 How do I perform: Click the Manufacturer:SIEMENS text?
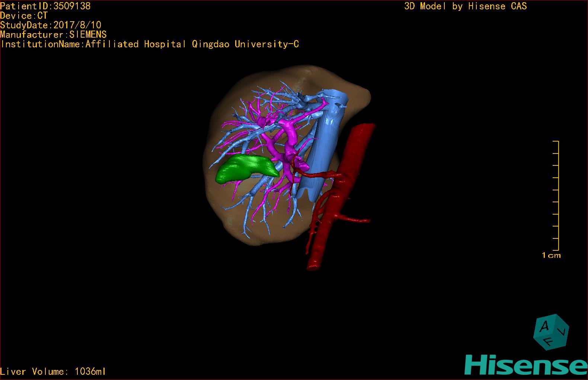click(53, 35)
